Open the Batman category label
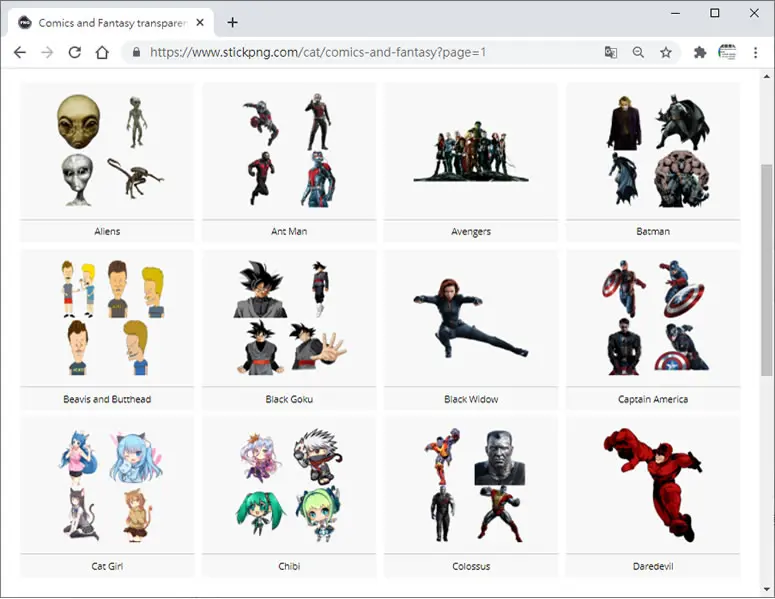This screenshot has width=775, height=599. (x=653, y=231)
